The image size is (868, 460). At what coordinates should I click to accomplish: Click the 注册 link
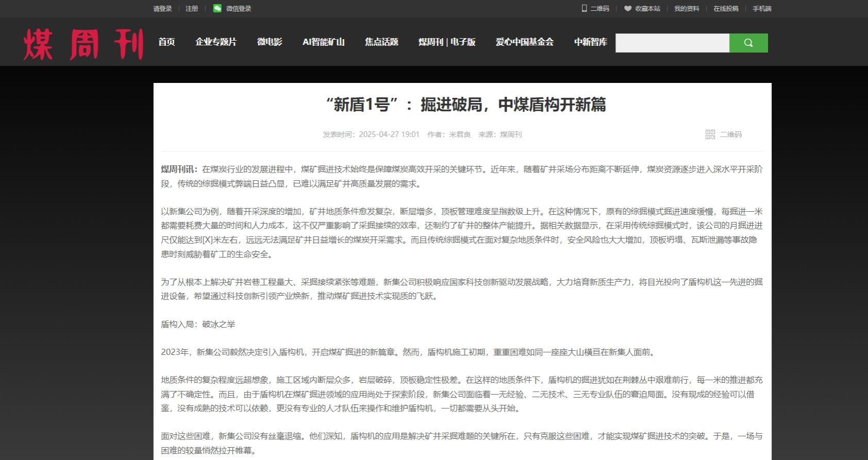click(x=192, y=8)
